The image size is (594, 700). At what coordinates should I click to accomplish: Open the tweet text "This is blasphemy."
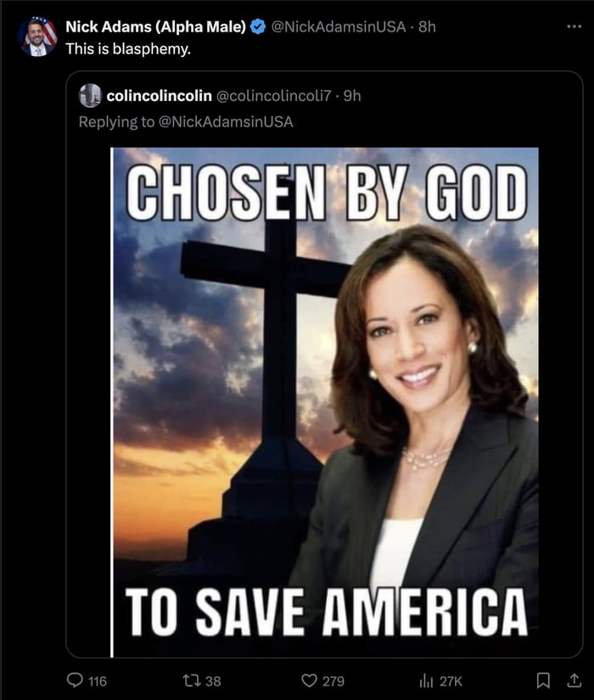click(x=128, y=48)
